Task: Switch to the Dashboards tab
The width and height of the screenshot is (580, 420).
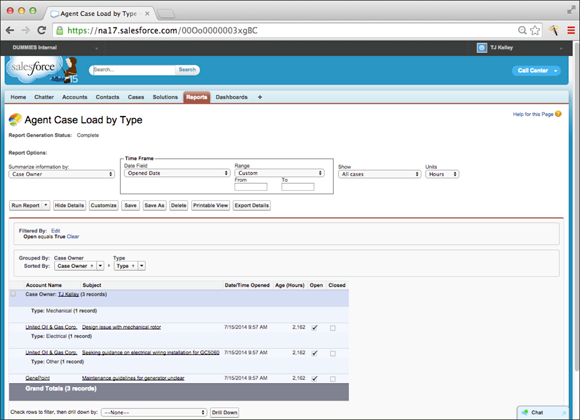Action: click(232, 97)
